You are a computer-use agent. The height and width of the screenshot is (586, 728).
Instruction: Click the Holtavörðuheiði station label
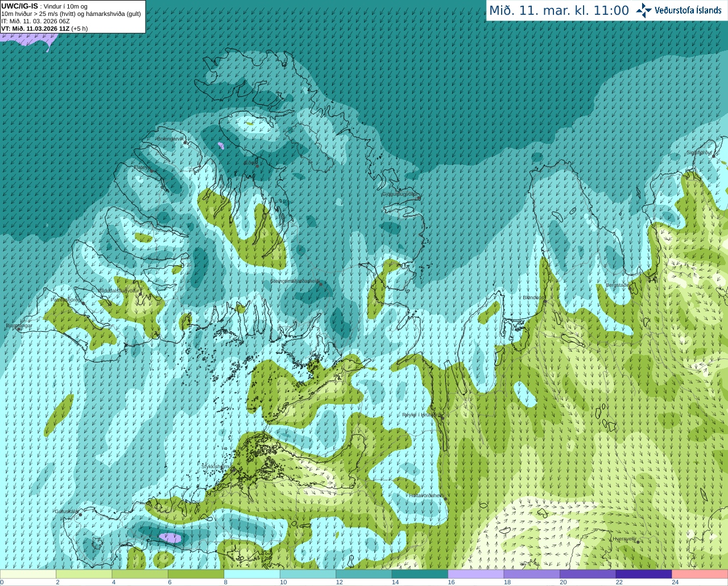coord(427,496)
